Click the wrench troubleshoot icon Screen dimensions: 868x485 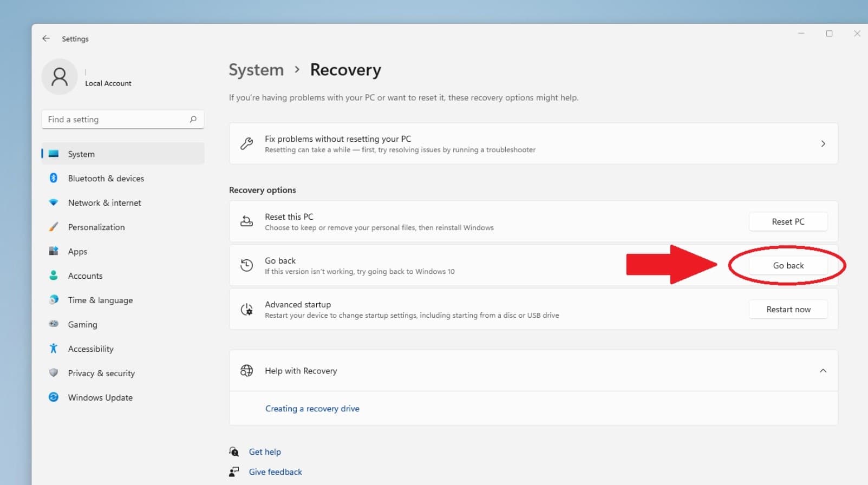coord(246,143)
